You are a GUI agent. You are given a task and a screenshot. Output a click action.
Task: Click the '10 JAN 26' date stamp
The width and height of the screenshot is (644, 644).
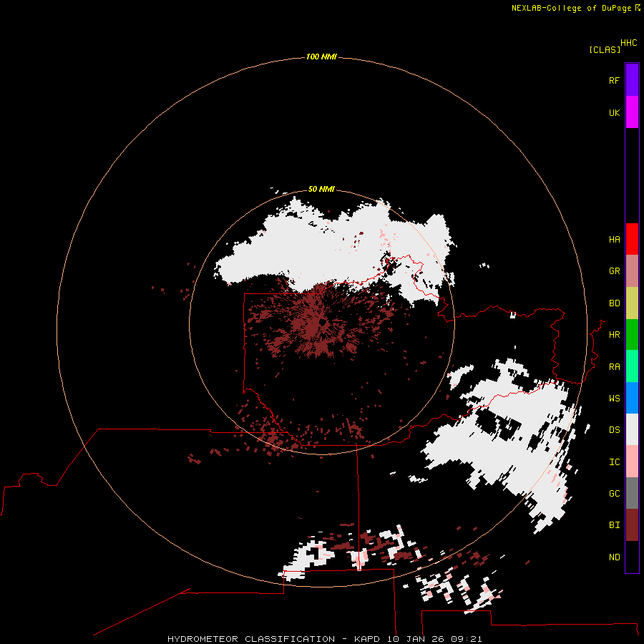416,639
